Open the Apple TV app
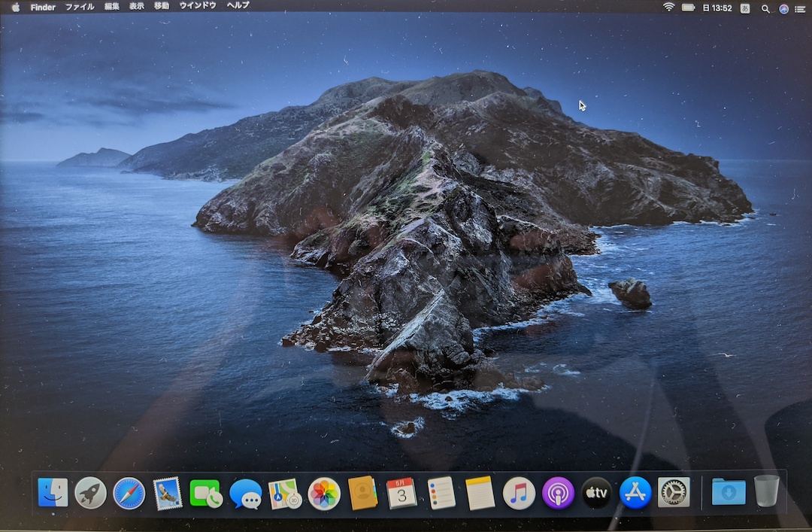812x532 pixels. pos(596,493)
